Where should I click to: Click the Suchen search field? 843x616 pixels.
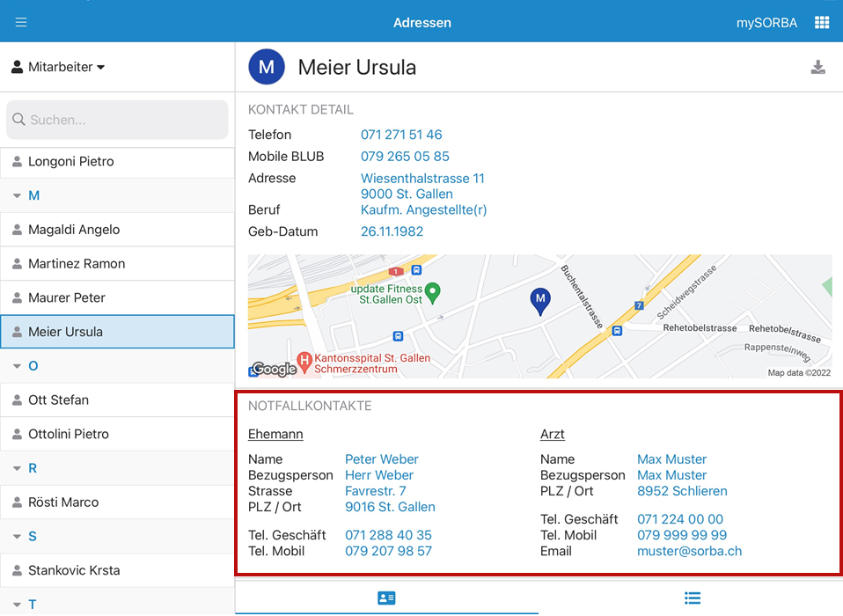click(118, 120)
